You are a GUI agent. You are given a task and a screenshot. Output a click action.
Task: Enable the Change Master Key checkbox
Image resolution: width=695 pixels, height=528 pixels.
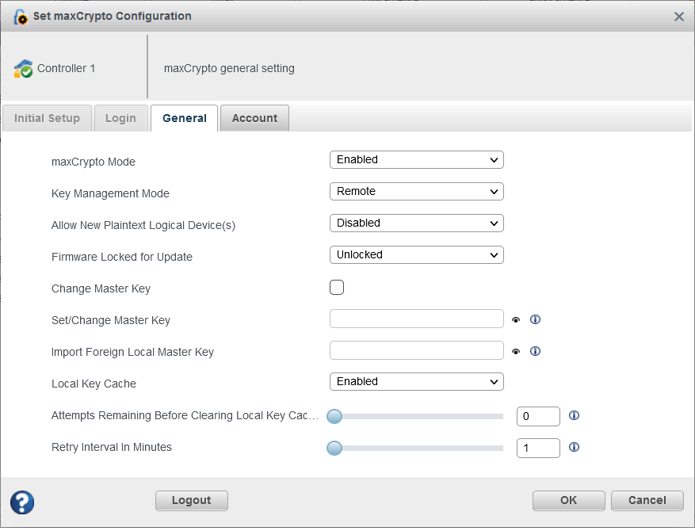click(x=337, y=288)
